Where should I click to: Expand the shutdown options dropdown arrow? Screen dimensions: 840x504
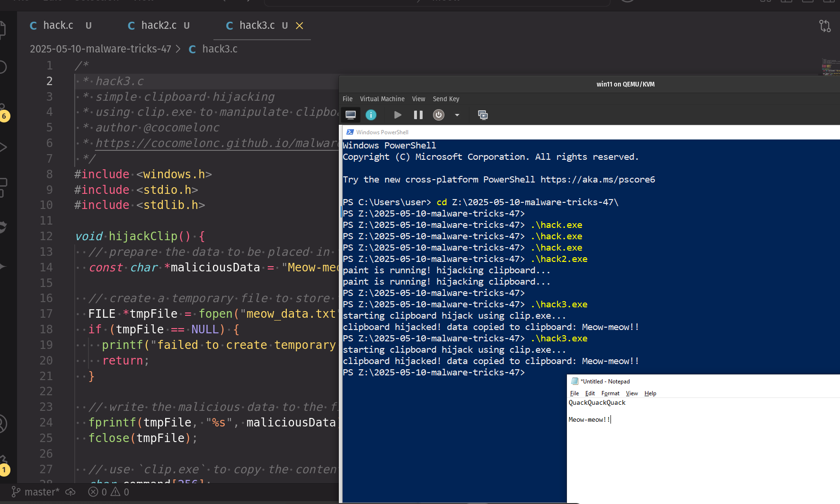457,115
